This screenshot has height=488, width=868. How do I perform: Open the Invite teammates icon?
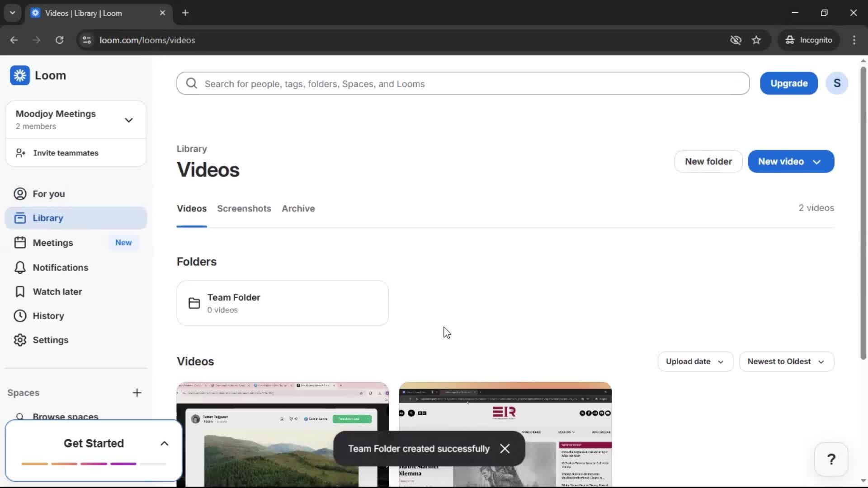pos(20,153)
